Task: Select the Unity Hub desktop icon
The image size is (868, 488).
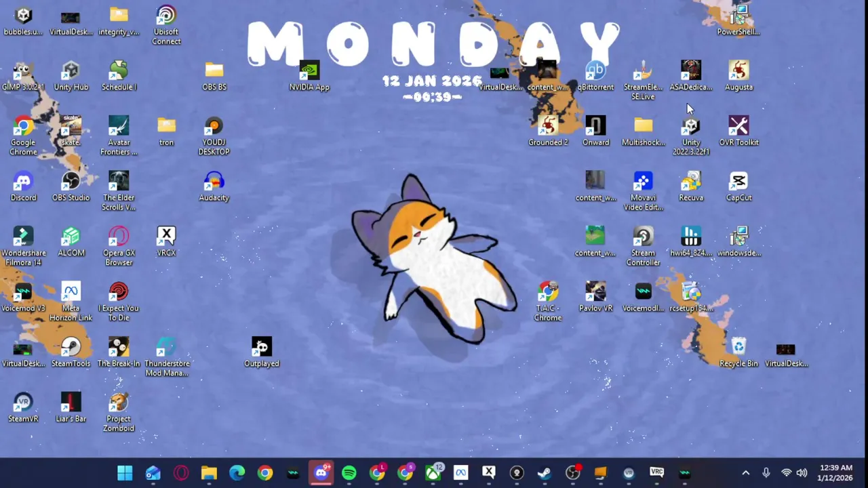Action: pyautogui.click(x=71, y=76)
